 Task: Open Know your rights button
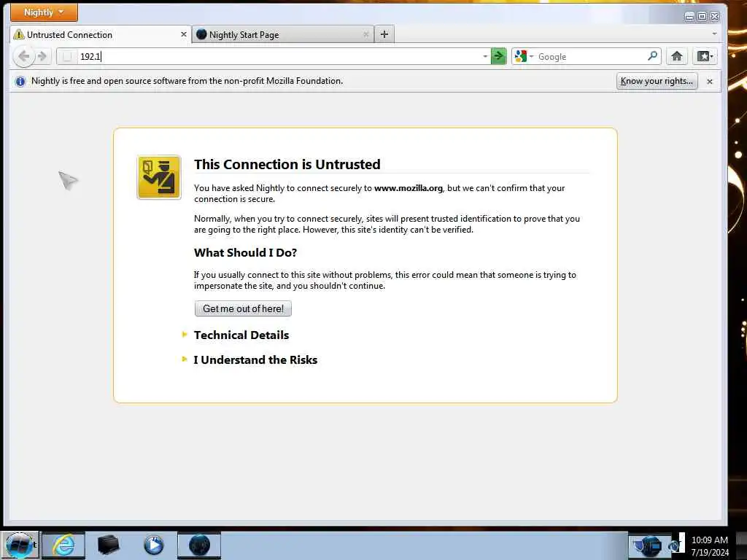click(657, 81)
